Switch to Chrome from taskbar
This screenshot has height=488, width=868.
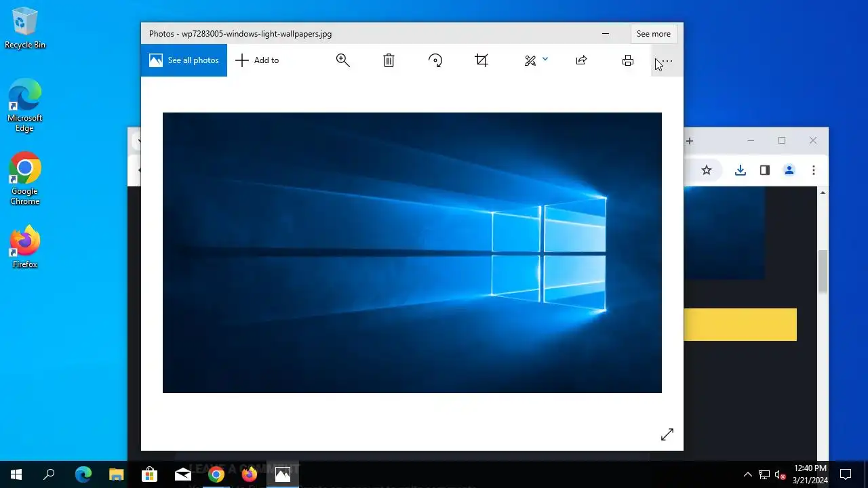click(216, 474)
